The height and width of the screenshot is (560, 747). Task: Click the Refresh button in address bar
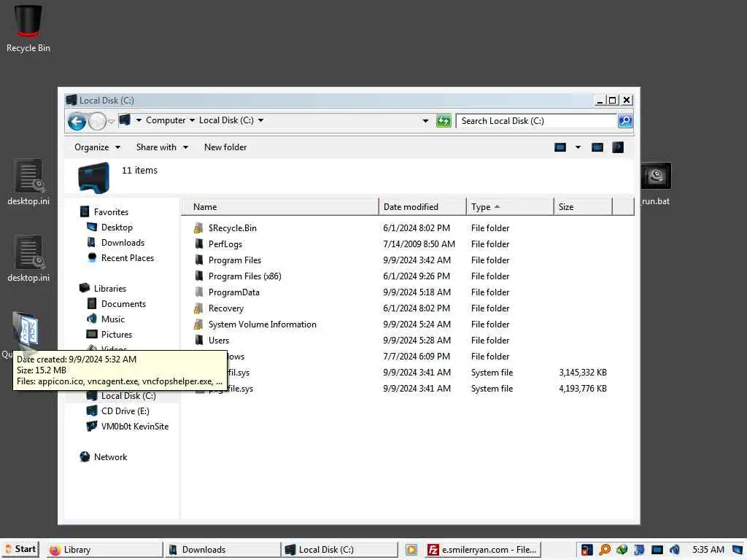tap(444, 121)
